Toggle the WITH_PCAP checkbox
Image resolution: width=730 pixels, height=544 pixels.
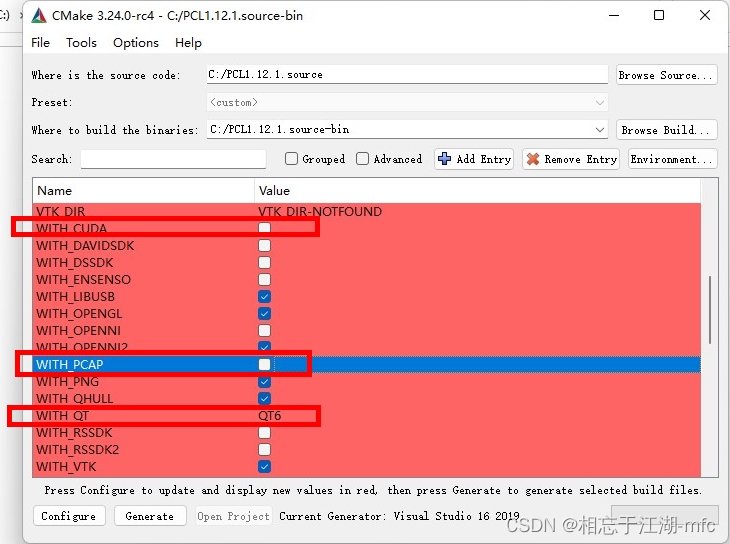tap(264, 364)
